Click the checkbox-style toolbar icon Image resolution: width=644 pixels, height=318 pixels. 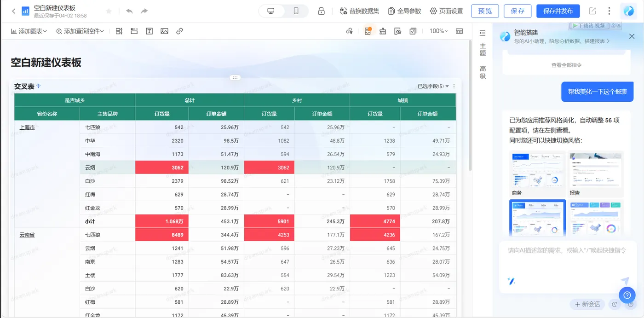[x=413, y=31]
